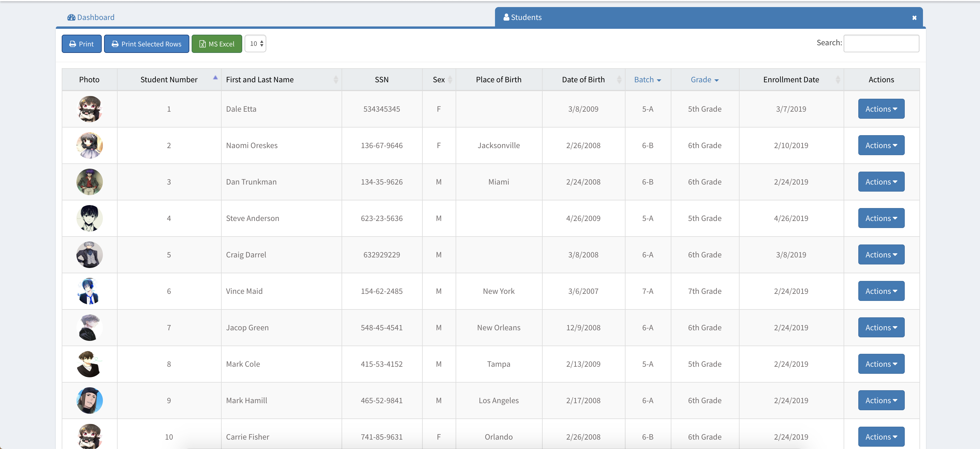Open Actions menu for Vince Maid
The width and height of the screenshot is (980, 449).
tap(881, 291)
